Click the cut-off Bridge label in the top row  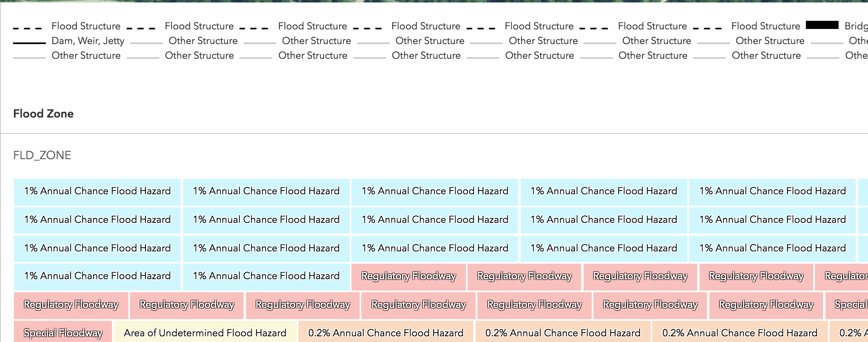tap(856, 26)
